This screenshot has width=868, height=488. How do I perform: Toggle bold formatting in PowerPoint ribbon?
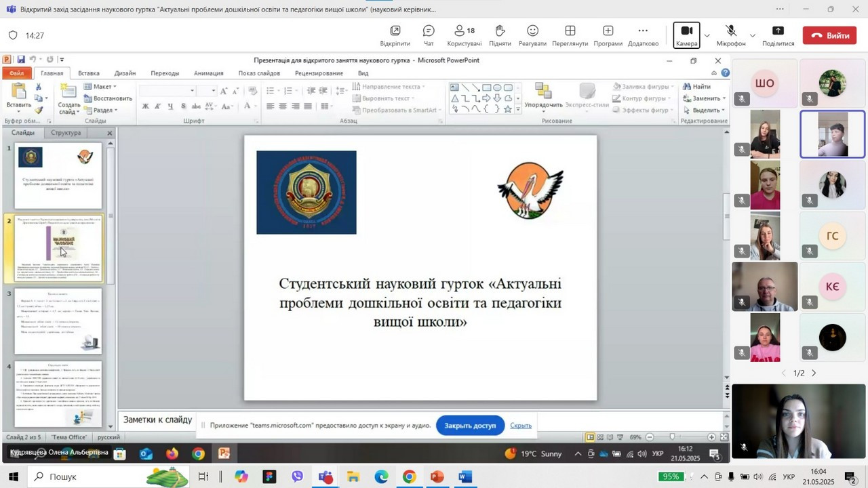tap(145, 106)
